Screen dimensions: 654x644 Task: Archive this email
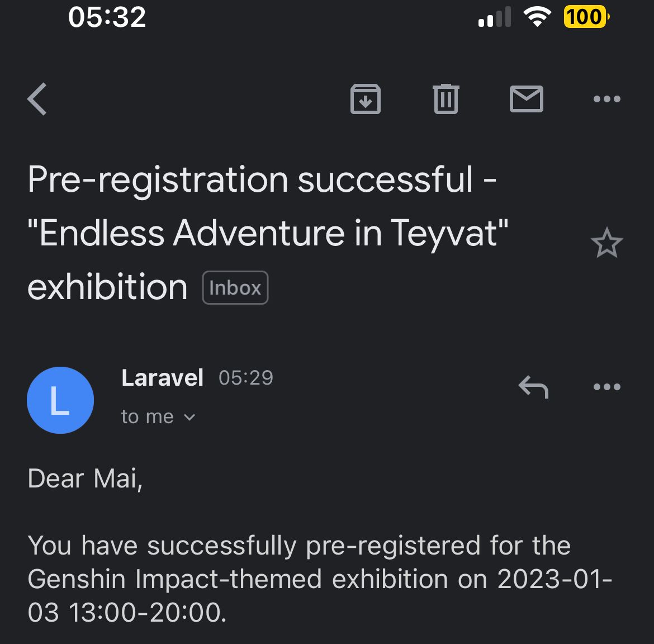(366, 99)
